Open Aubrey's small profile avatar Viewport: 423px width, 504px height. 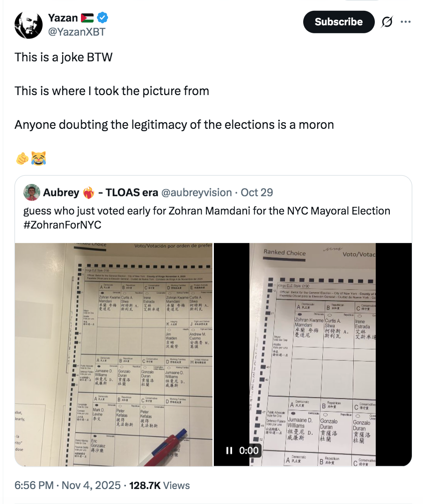[31, 192]
